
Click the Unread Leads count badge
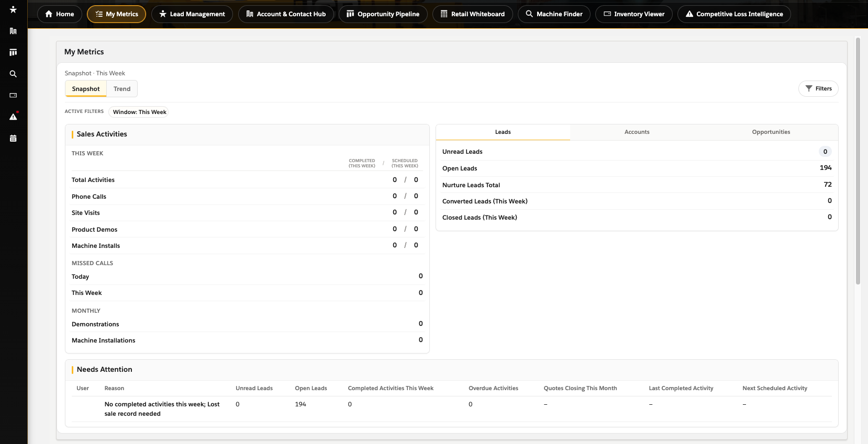pos(825,152)
